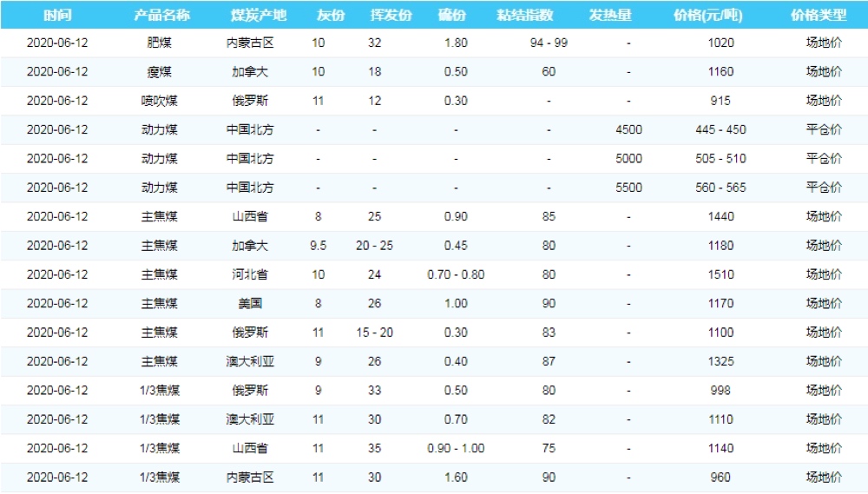Click the 煤炭产地 column header

click(258, 16)
